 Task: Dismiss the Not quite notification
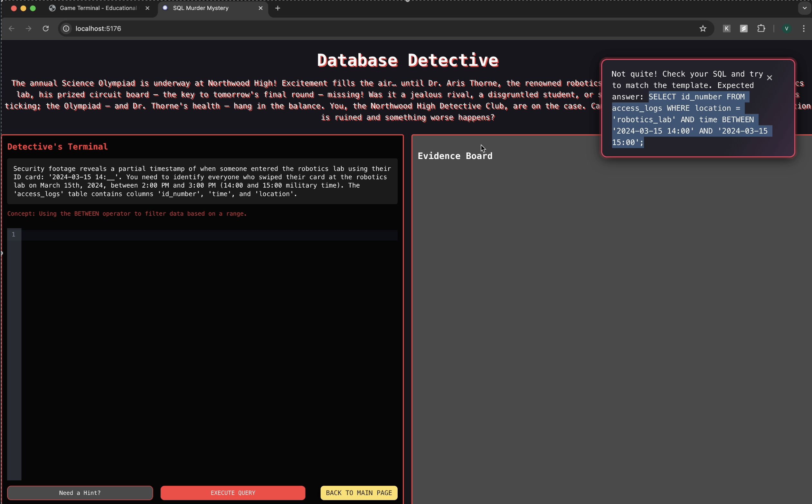click(x=769, y=78)
